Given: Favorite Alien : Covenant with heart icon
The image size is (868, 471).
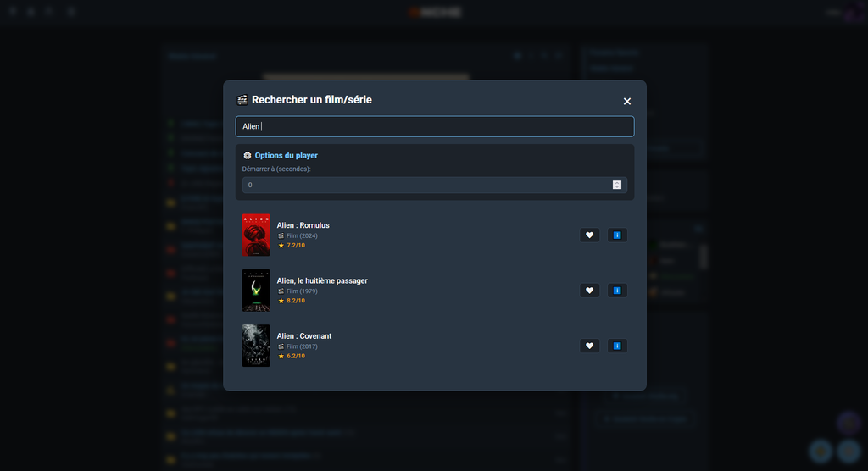Looking at the screenshot, I should click(x=590, y=346).
